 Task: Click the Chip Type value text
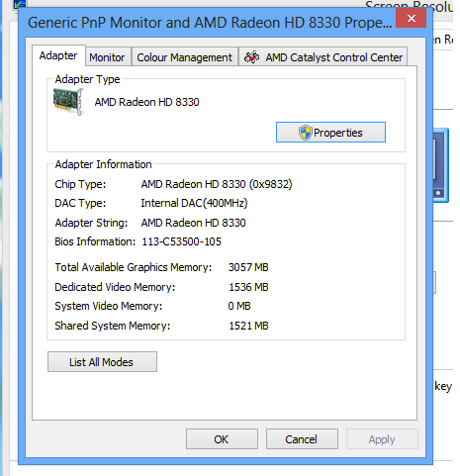[217, 184]
